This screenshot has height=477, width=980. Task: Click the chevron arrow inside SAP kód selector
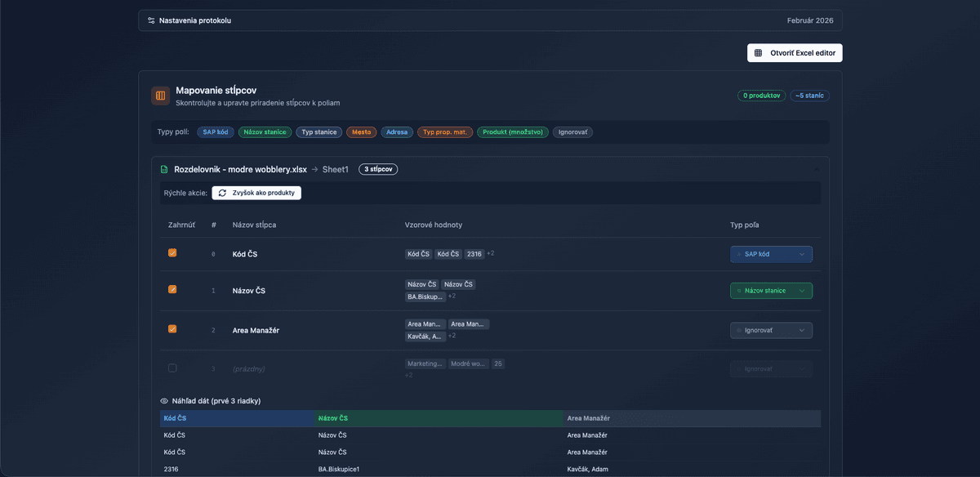[x=802, y=254]
